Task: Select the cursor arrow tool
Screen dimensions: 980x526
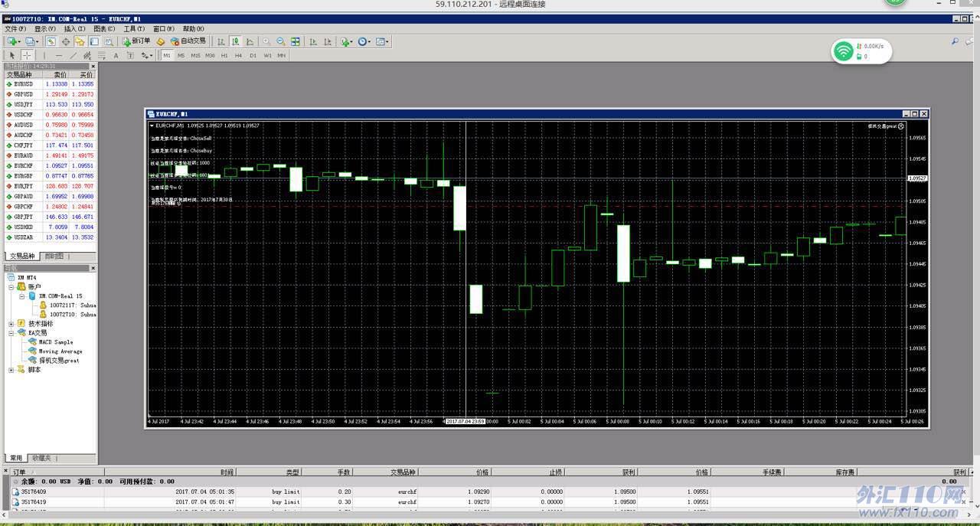Action: [x=12, y=55]
